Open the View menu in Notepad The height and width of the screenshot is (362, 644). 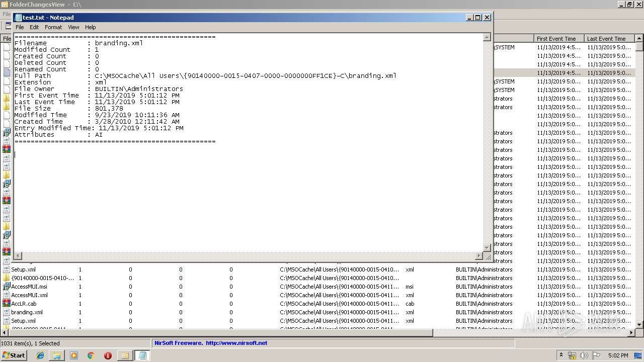(73, 27)
